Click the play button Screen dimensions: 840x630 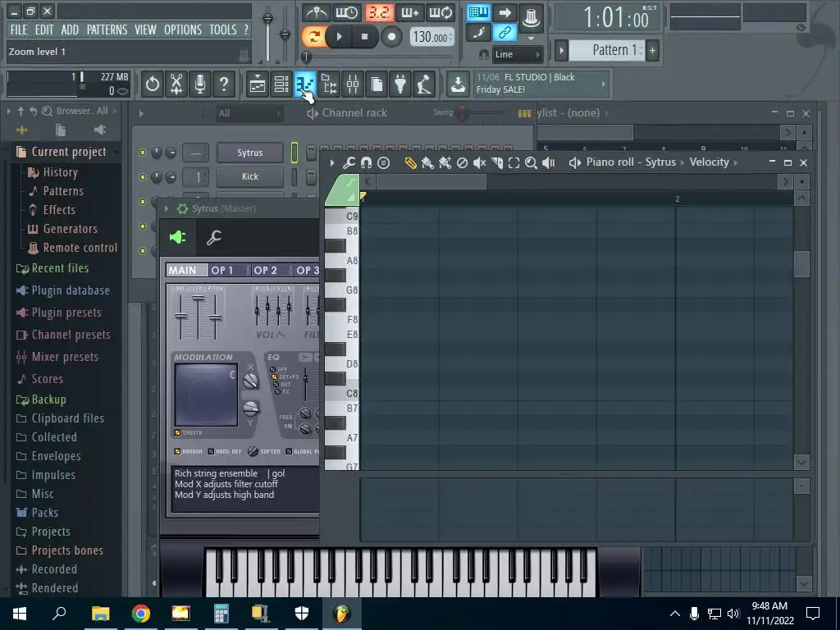339,36
